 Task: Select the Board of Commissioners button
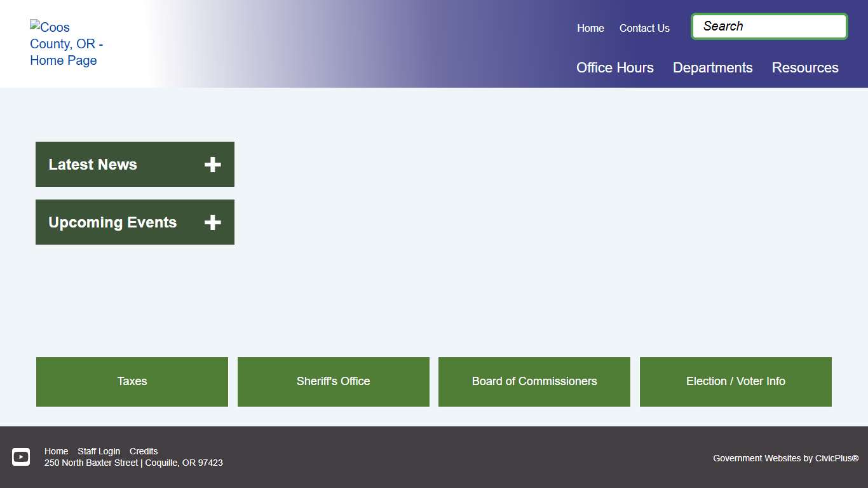pyautogui.click(x=534, y=381)
